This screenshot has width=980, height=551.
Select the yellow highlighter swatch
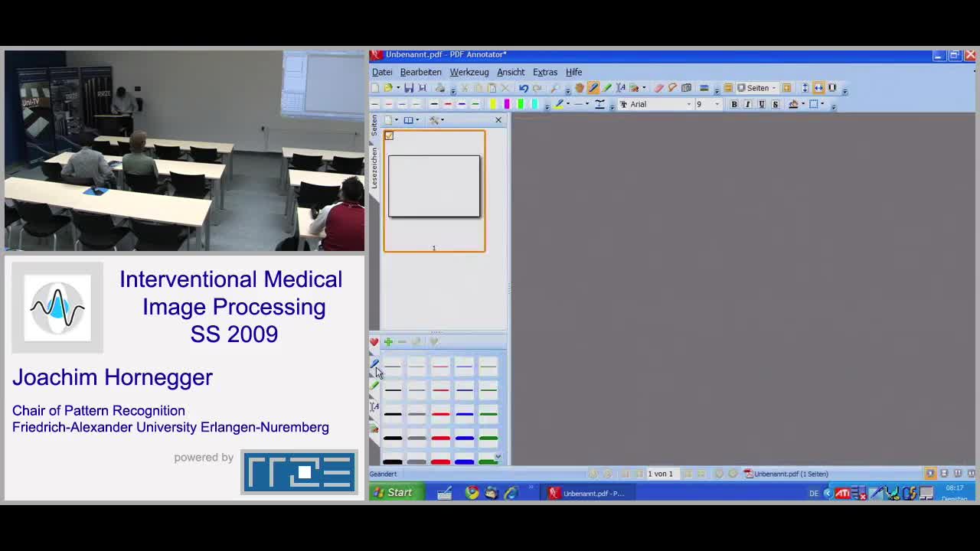[493, 104]
